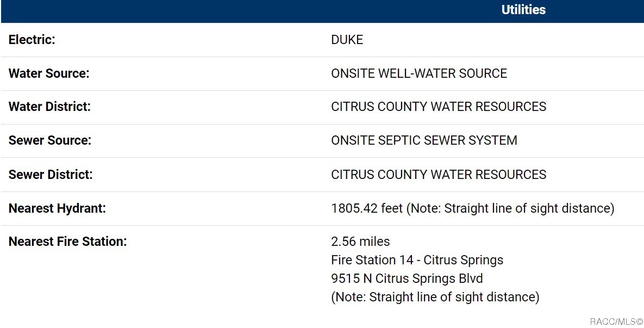The width and height of the screenshot is (644, 328).
Task: Click the note below the fire station address
Action: (x=435, y=297)
